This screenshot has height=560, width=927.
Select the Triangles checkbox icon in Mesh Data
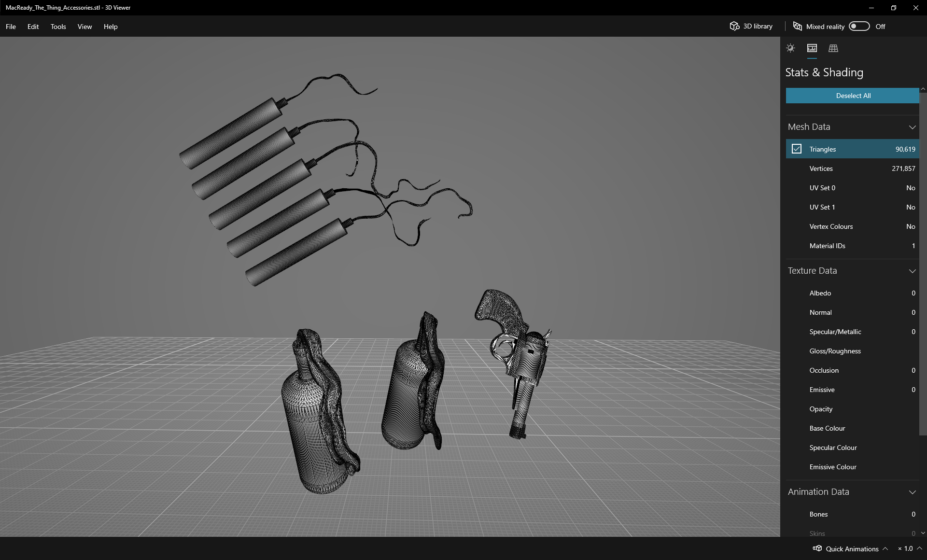click(x=797, y=149)
